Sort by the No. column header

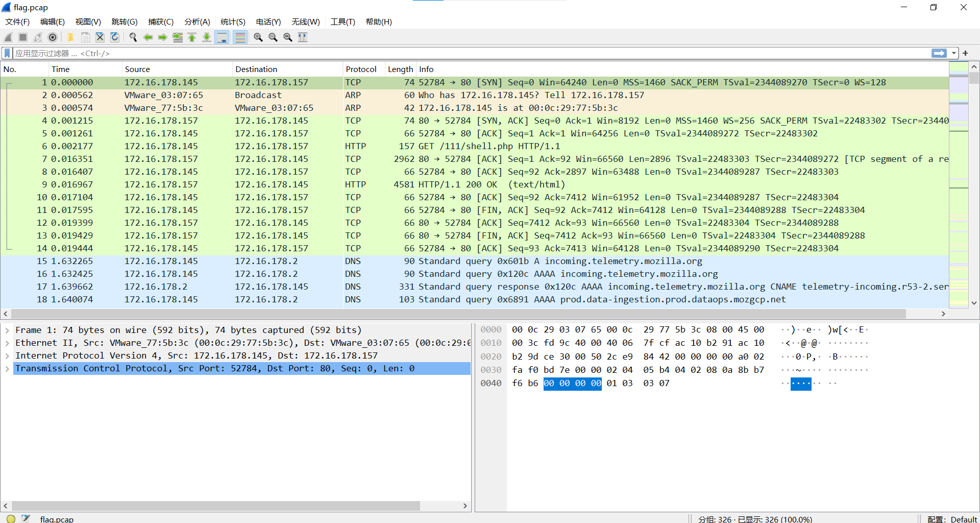coord(24,69)
